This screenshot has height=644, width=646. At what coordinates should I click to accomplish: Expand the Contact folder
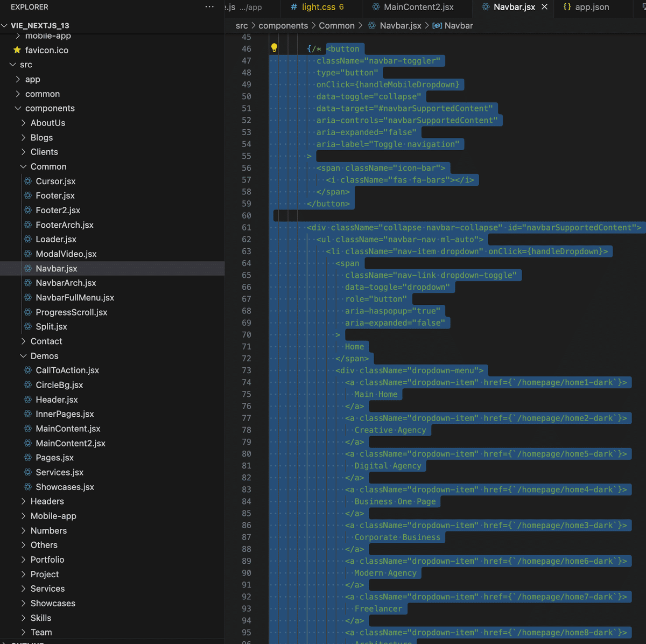pos(23,341)
